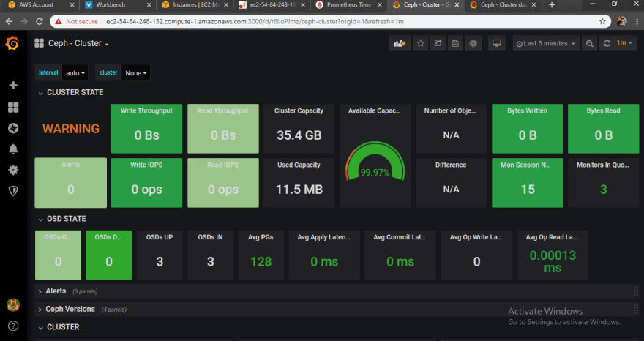Image resolution: width=644 pixels, height=341 pixels.
Task: Click the OSDs UP panel title
Action: (x=160, y=237)
